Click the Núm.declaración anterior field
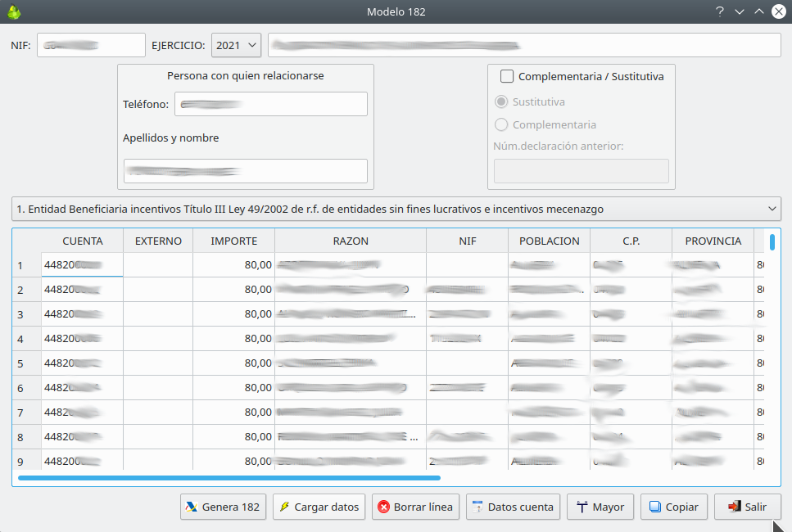 (582, 171)
